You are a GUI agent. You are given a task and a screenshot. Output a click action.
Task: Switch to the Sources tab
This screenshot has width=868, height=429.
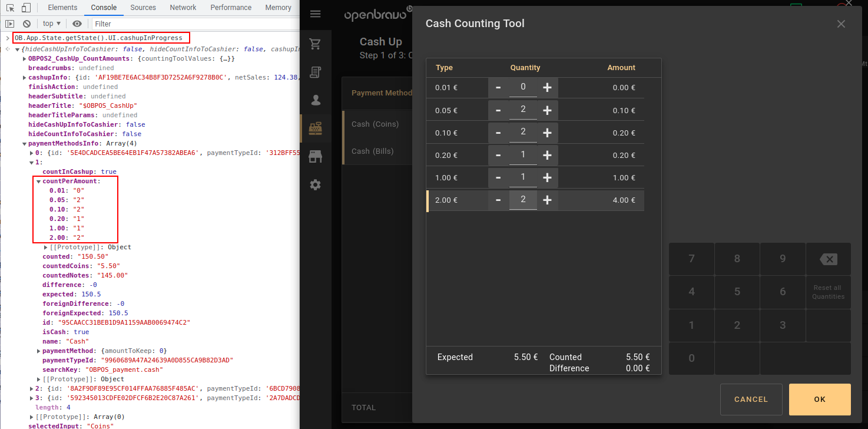[x=143, y=8]
